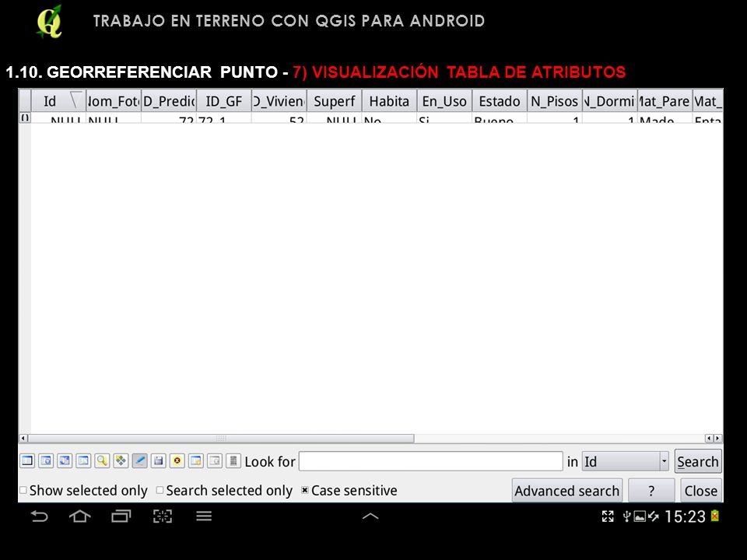Click the Unselect all toolbar icon
The height and width of the screenshot is (560, 747).
point(27,461)
